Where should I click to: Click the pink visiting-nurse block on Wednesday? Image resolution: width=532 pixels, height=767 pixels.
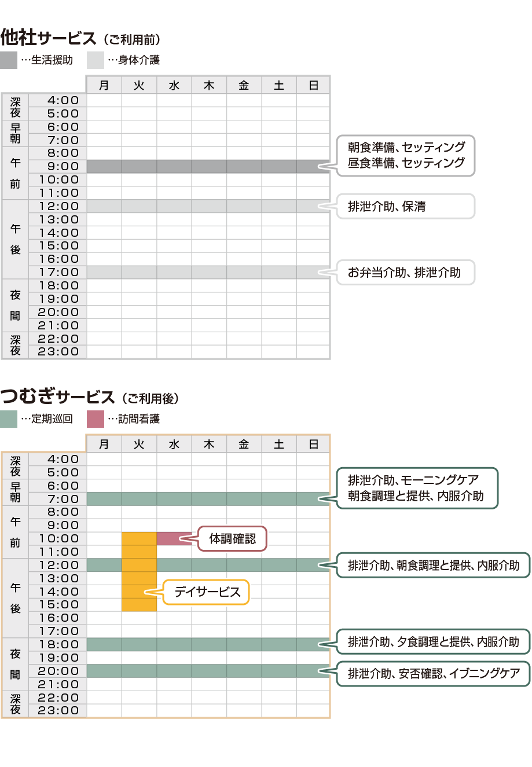click(174, 539)
